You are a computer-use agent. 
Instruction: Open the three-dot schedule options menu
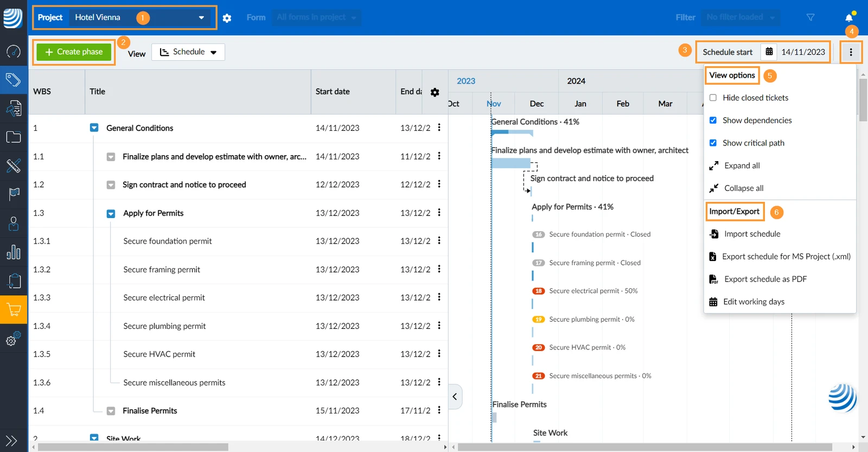click(851, 52)
